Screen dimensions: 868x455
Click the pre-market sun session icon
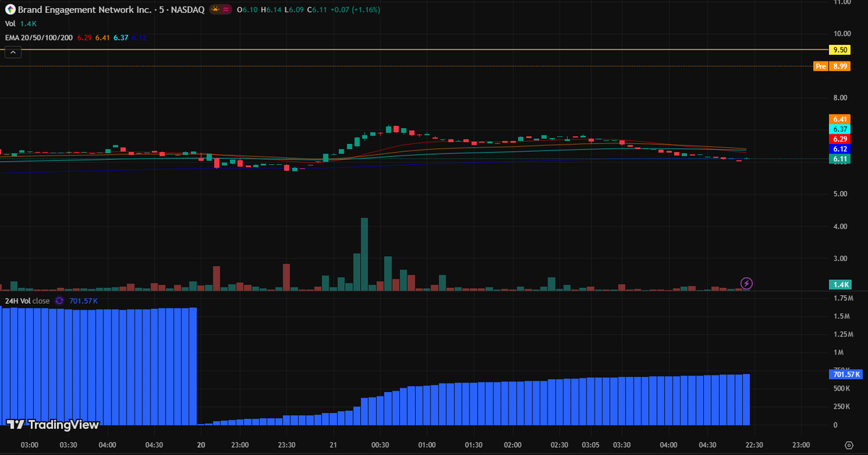[x=216, y=10]
